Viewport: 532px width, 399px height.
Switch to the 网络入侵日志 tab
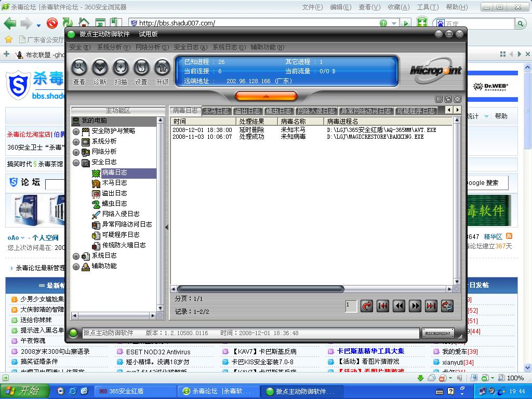[316, 111]
